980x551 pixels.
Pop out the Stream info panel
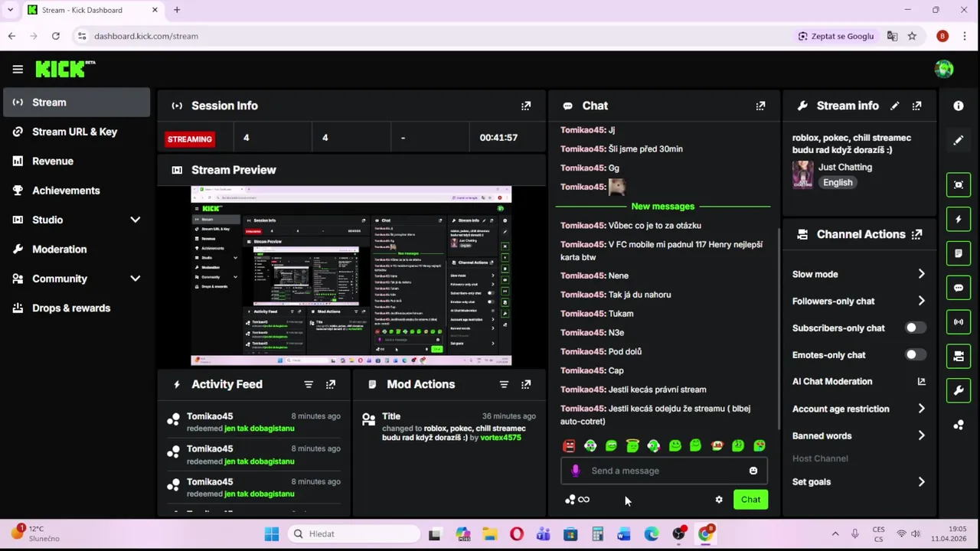[916, 106]
